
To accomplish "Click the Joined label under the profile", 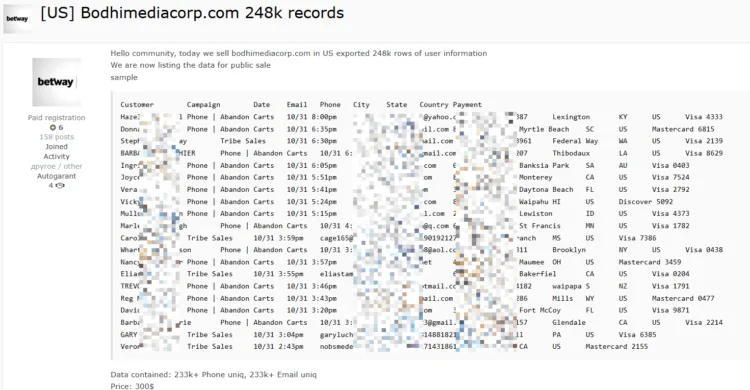I will tap(56, 147).
